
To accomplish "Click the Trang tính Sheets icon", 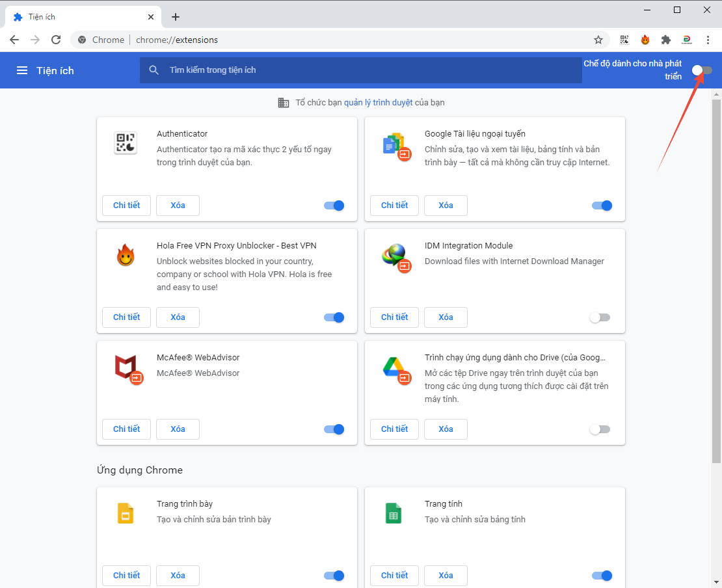I will tap(394, 513).
